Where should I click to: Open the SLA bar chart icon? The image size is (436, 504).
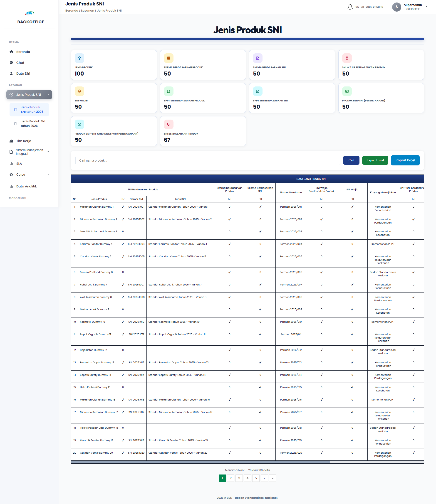[x=11, y=164]
